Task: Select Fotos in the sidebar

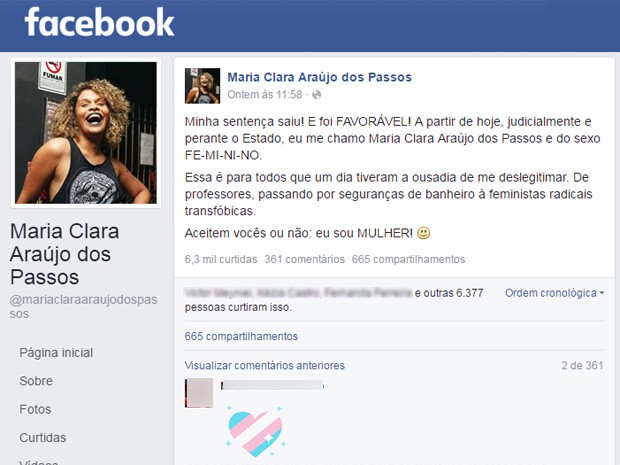Action: [35, 409]
